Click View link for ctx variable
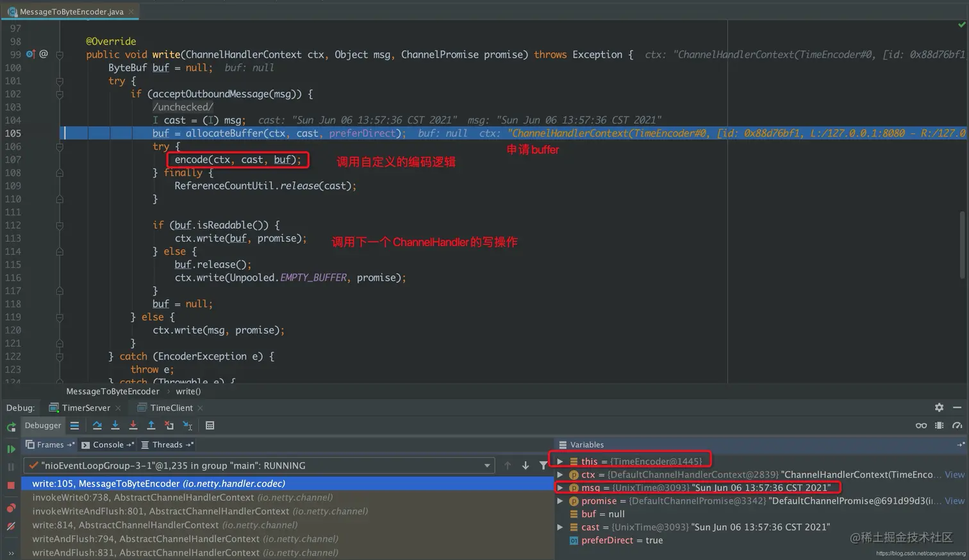 pos(954,475)
